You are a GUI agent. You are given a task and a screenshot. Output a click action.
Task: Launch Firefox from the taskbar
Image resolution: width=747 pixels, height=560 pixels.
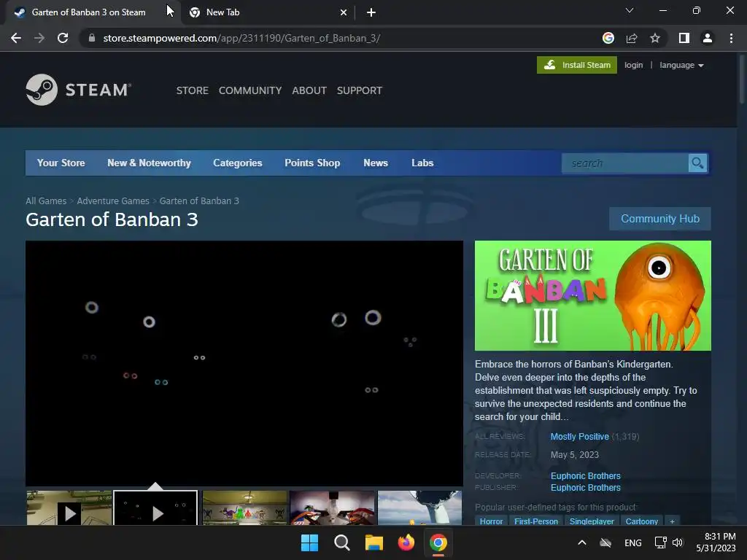click(x=406, y=542)
